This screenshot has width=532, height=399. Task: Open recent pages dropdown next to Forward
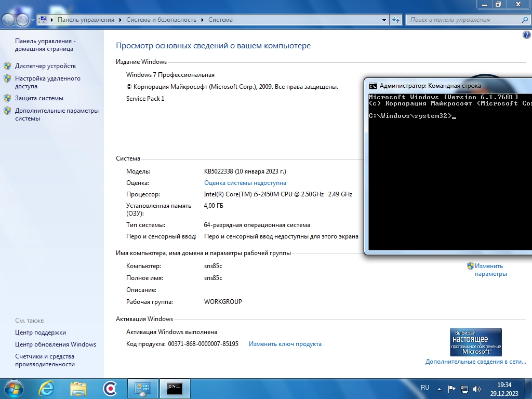coord(33,20)
